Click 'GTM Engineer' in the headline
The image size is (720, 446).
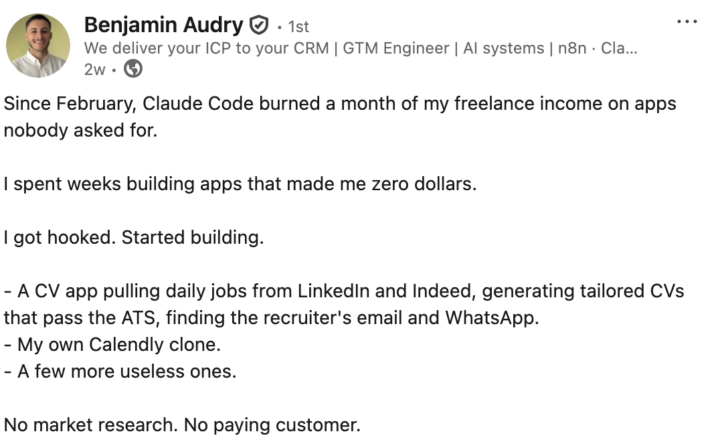396,48
